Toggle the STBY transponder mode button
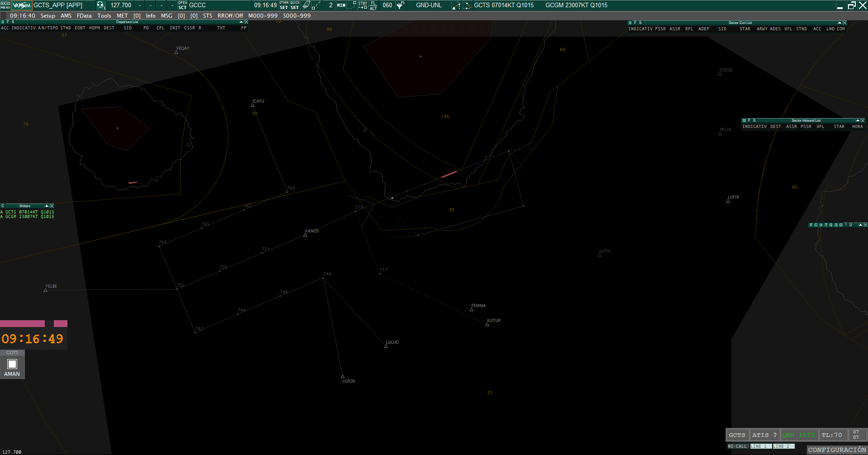Screen dimensions: 868x455 [x=363, y=5]
